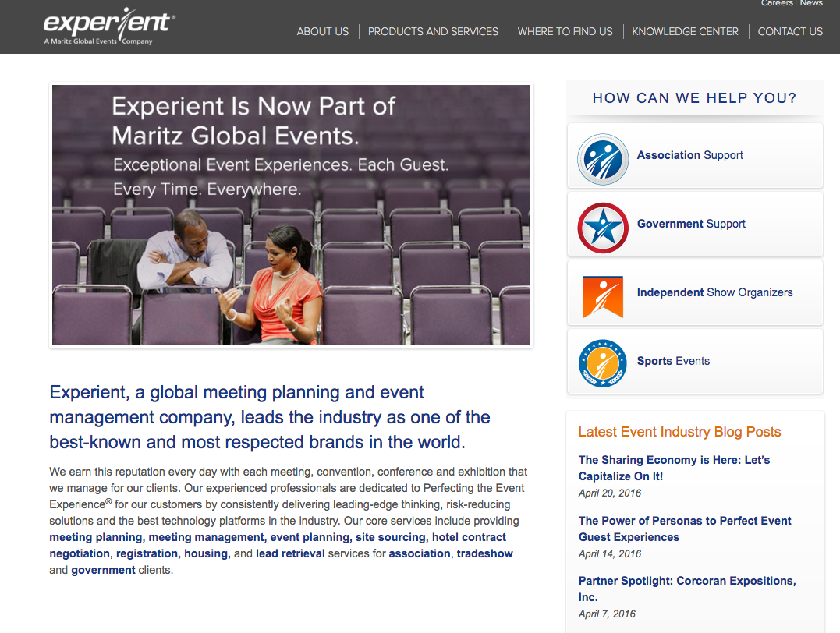The width and height of the screenshot is (840, 633).
Task: Click the Independent Show Organizers orange icon
Action: pyautogui.click(x=603, y=296)
